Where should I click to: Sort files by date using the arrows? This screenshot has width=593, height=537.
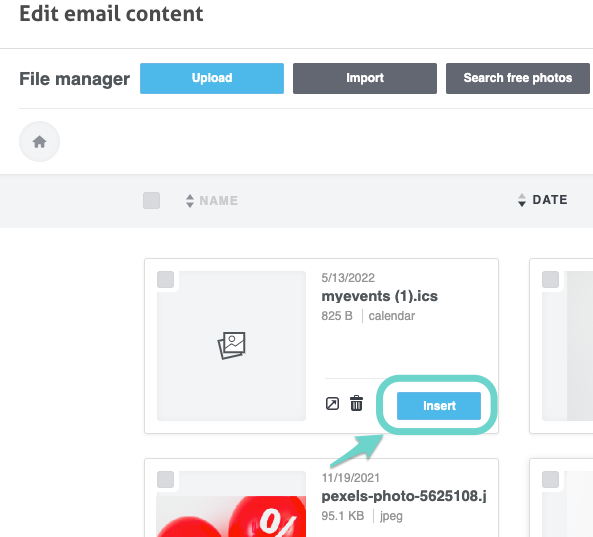coord(522,200)
